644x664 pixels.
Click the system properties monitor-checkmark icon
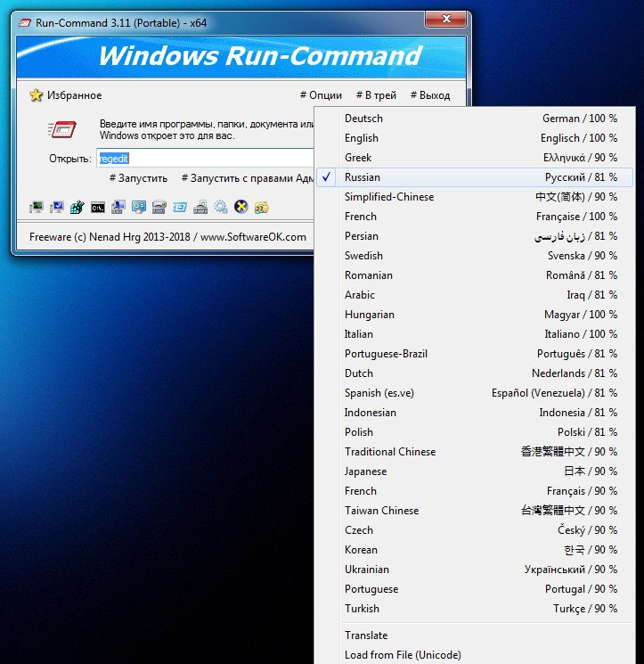[57, 207]
